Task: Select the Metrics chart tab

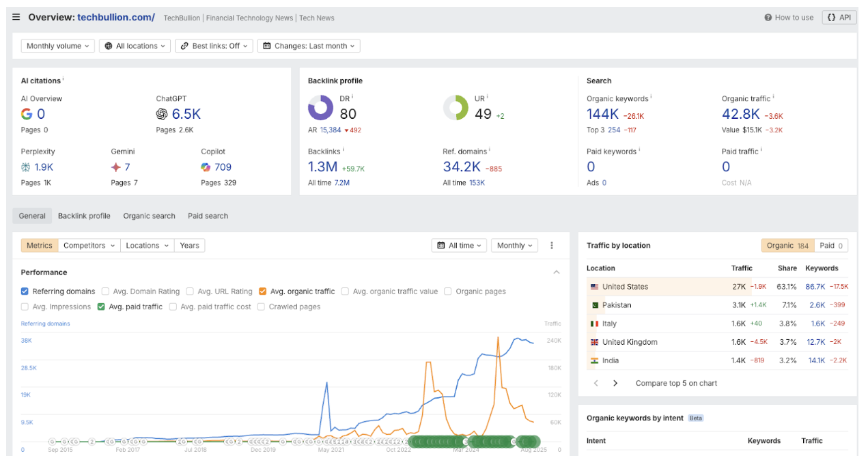Action: (40, 246)
